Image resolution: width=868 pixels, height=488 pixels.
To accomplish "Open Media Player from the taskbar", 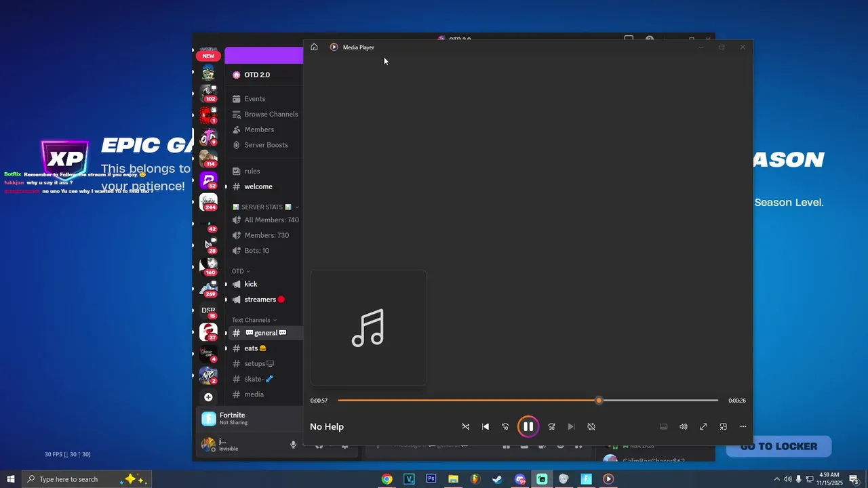I will [608, 479].
